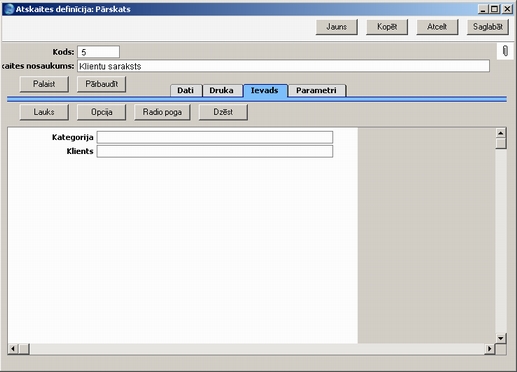This screenshot has height=372, width=517.
Task: Go to the Parametri tab
Action: click(x=316, y=91)
